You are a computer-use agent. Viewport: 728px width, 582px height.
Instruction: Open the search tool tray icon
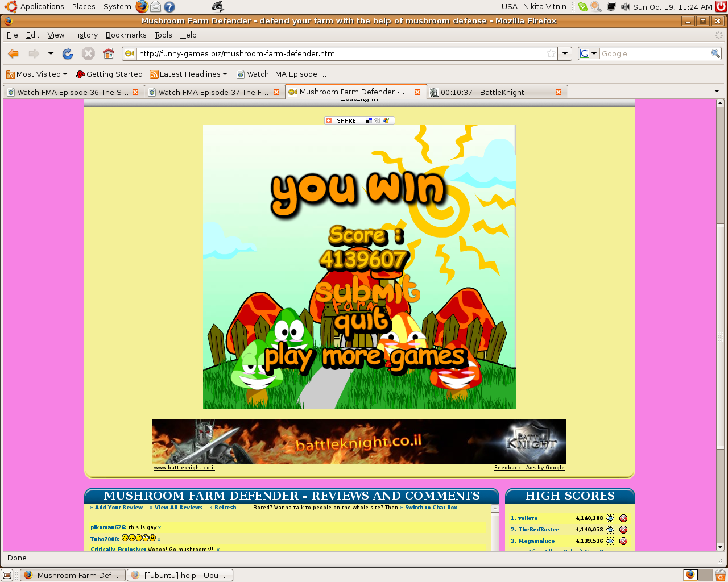point(596,7)
